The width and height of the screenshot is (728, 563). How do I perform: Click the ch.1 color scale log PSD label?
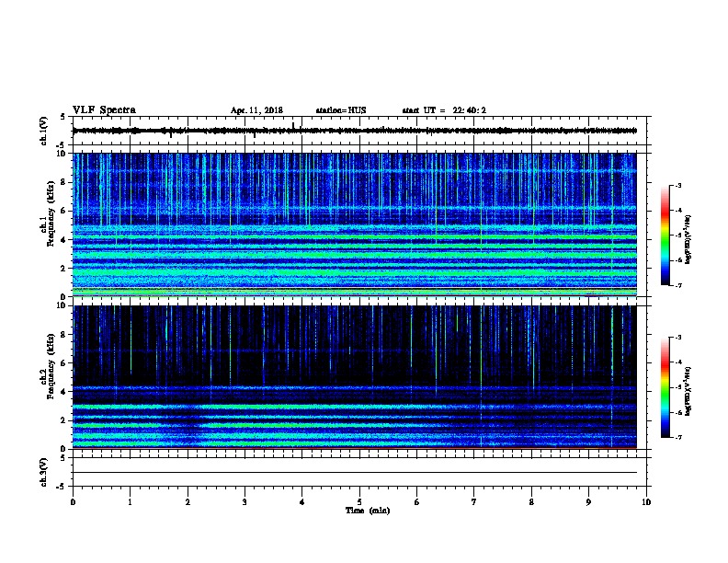(x=688, y=240)
